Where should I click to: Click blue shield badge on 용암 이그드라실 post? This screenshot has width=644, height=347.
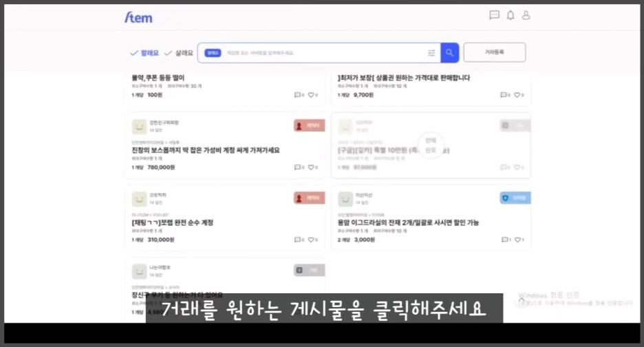[x=515, y=198]
